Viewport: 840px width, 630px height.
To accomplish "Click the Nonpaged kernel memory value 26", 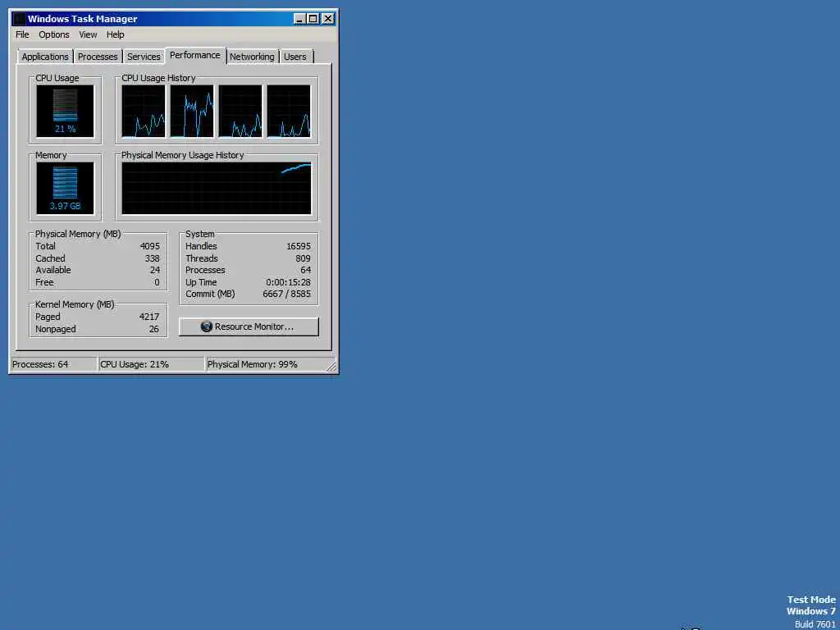I will [154, 329].
